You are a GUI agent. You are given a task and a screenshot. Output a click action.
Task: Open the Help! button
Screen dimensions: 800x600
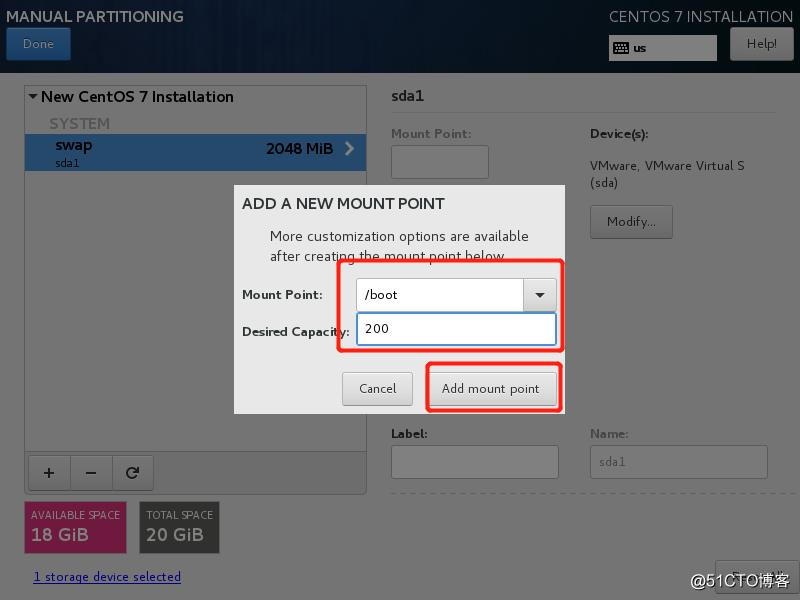(762, 44)
